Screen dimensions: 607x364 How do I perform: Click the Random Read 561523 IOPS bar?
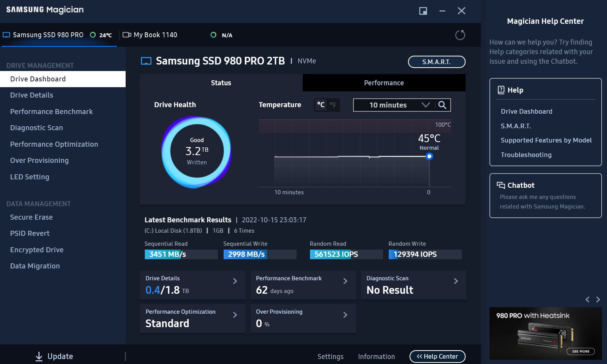coord(346,254)
